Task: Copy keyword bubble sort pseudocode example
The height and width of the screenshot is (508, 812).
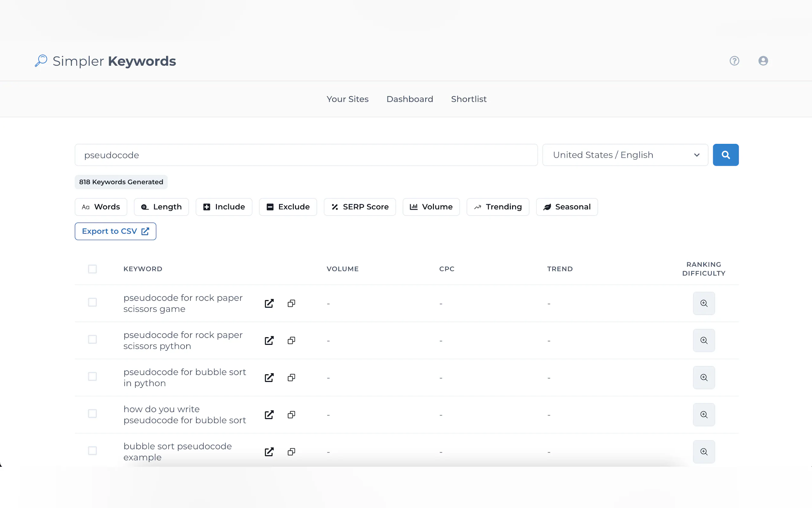Action: 291,452
